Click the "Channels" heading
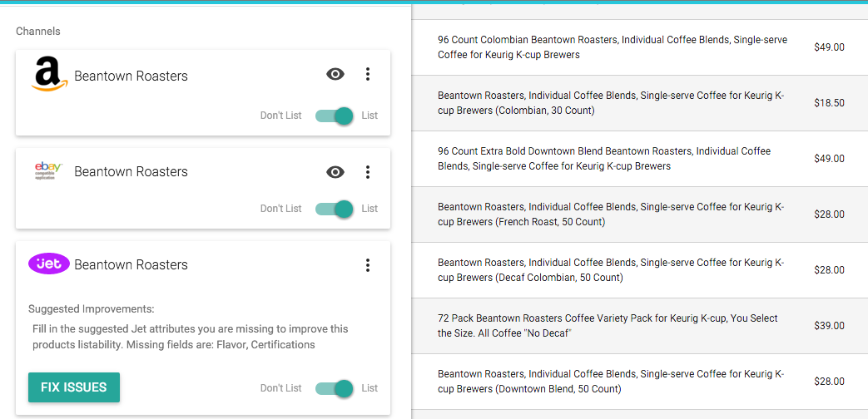Image resolution: width=868 pixels, height=419 pixels. tap(38, 31)
